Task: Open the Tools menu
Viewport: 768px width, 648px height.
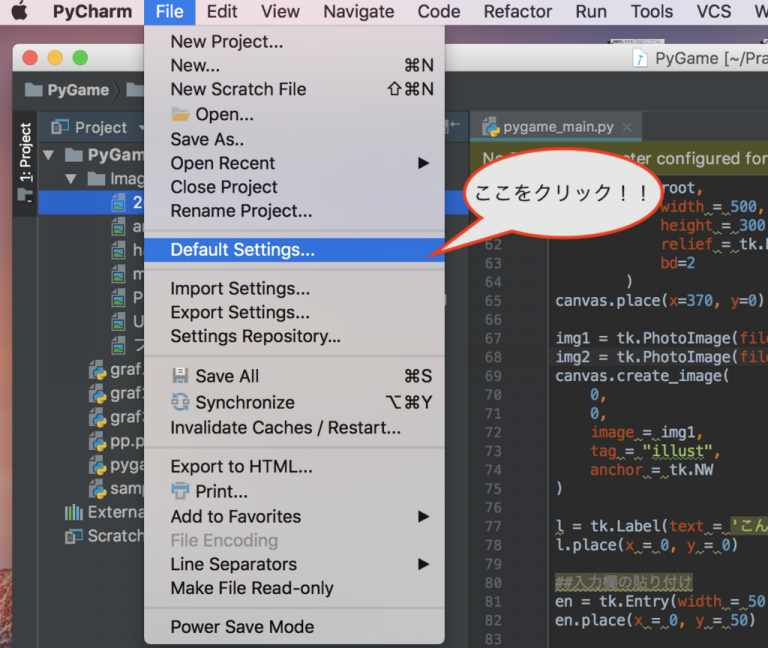Action: [x=652, y=11]
